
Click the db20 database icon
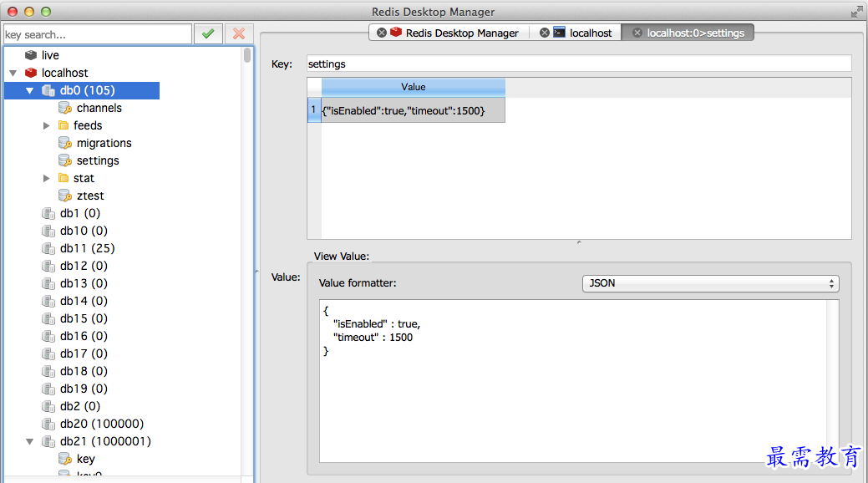(x=48, y=424)
